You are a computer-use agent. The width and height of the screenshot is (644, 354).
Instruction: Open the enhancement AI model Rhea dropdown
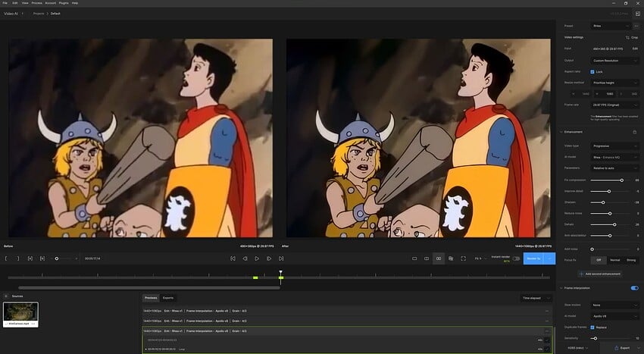(x=615, y=157)
